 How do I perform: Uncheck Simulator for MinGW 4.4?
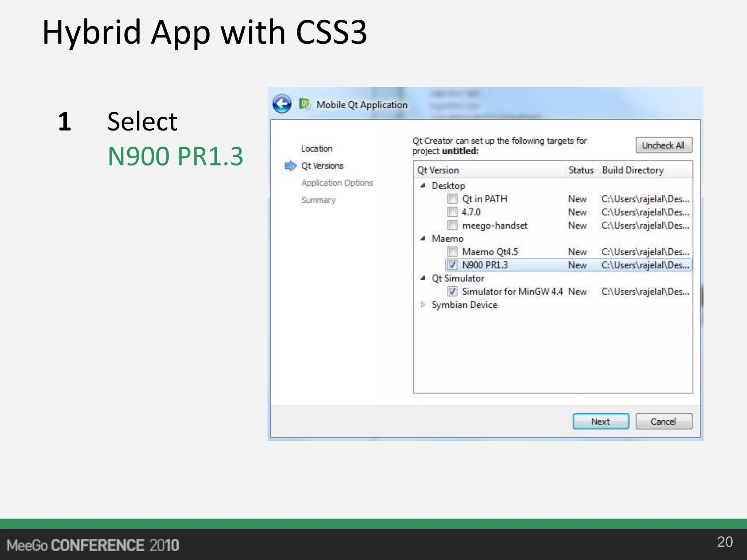[x=452, y=291]
